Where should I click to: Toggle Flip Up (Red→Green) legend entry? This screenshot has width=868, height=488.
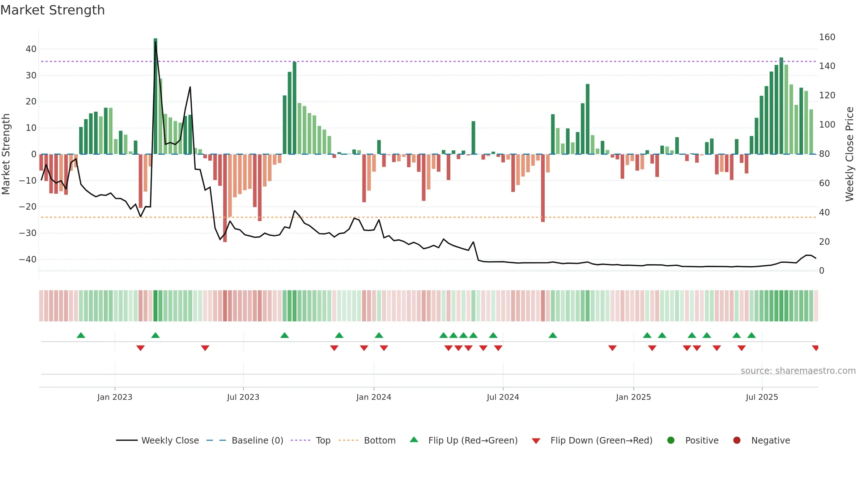coord(464,440)
